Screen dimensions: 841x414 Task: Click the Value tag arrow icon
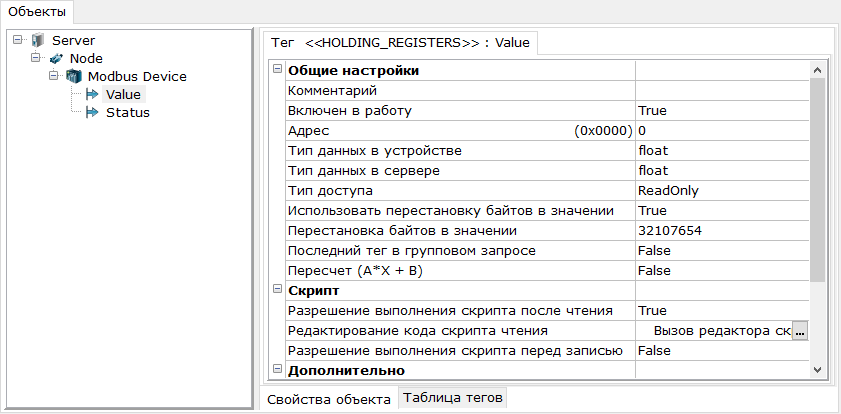pyautogui.click(x=92, y=94)
